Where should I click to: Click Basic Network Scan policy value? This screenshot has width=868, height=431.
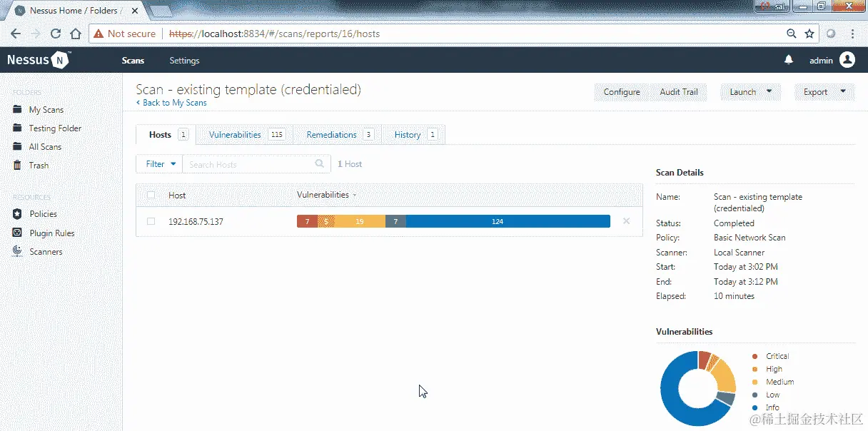750,238
